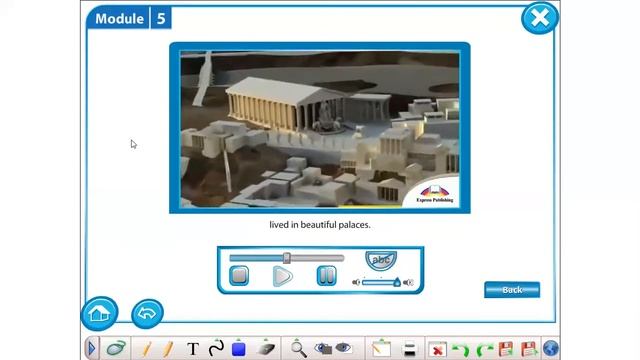Click the globe internet icon
This screenshot has height=360, width=640.
[551, 349]
